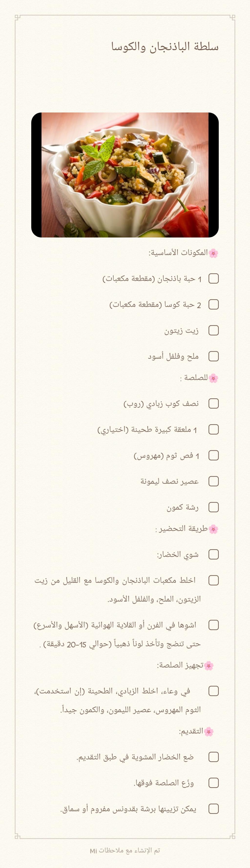Image resolution: width=250 pixels, height=868 pixels.
Task: Open the salad bowl photo
Action: click(x=125, y=175)
